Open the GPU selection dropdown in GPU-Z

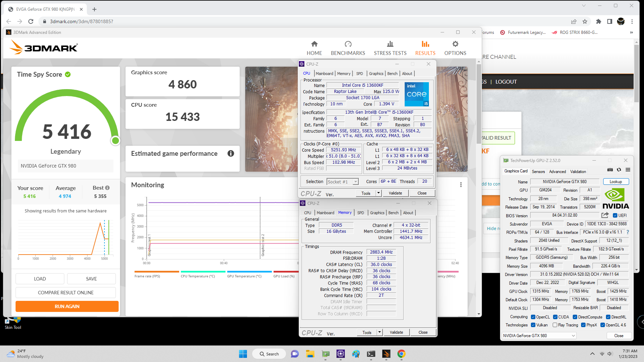539,335
